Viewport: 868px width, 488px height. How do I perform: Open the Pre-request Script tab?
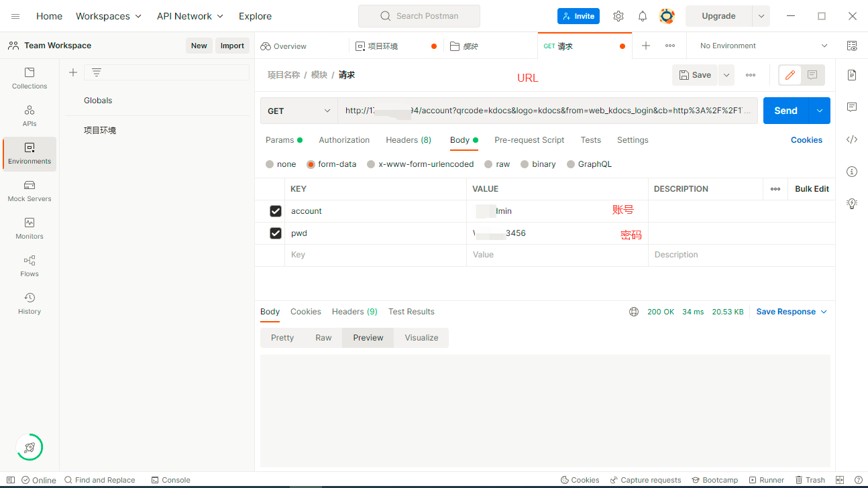point(529,140)
